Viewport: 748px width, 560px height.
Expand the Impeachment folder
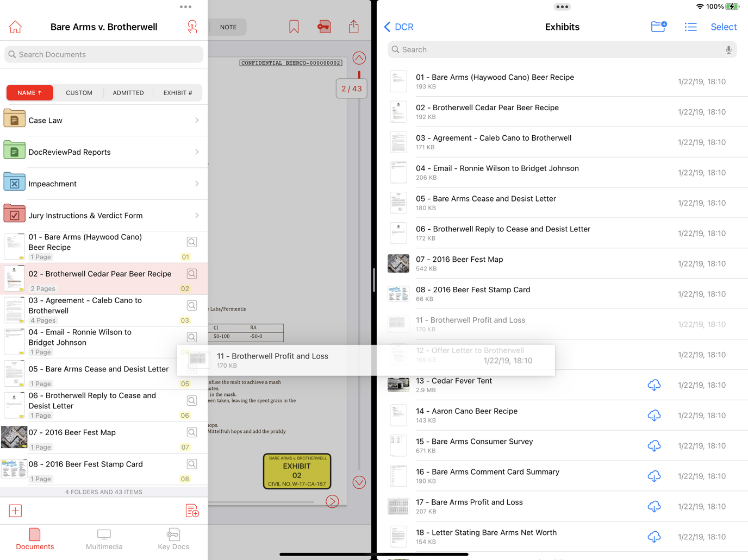pos(103,184)
